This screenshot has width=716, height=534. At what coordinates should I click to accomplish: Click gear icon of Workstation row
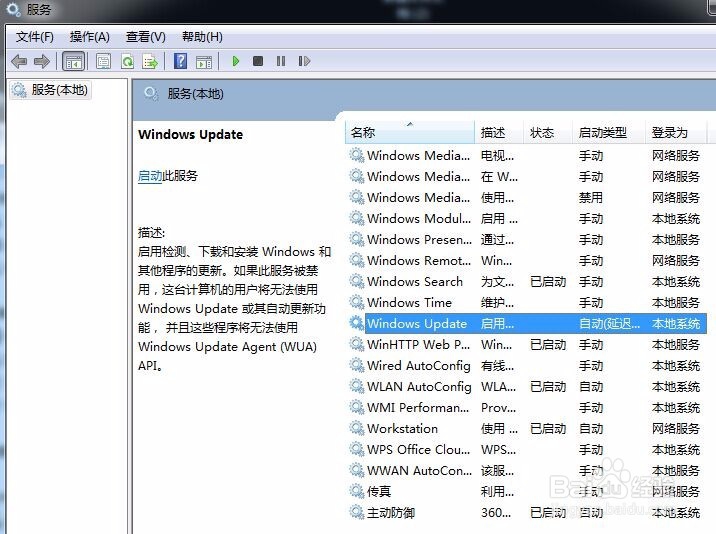tap(357, 428)
